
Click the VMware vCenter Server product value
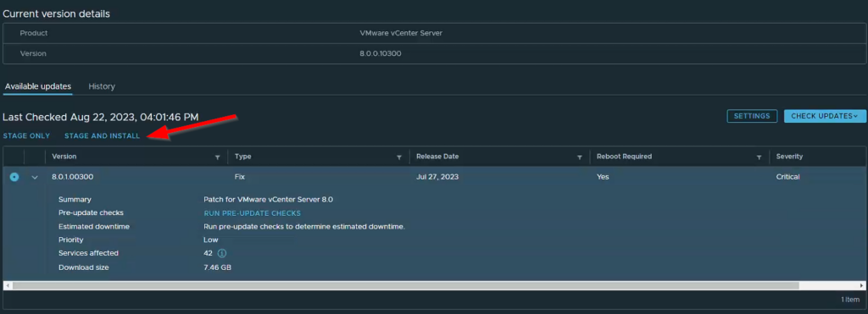pyautogui.click(x=401, y=33)
